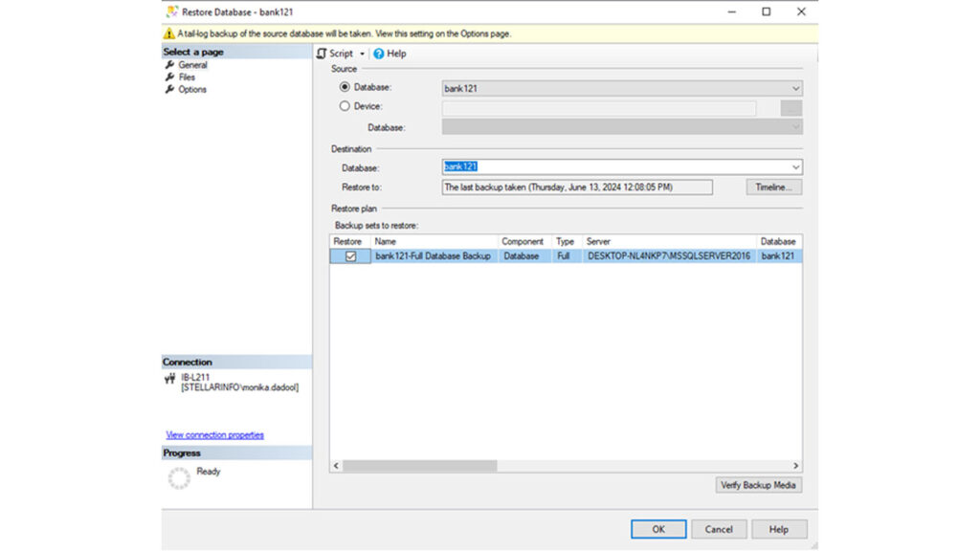Click the horizontal scrollbar left arrow

click(x=336, y=466)
